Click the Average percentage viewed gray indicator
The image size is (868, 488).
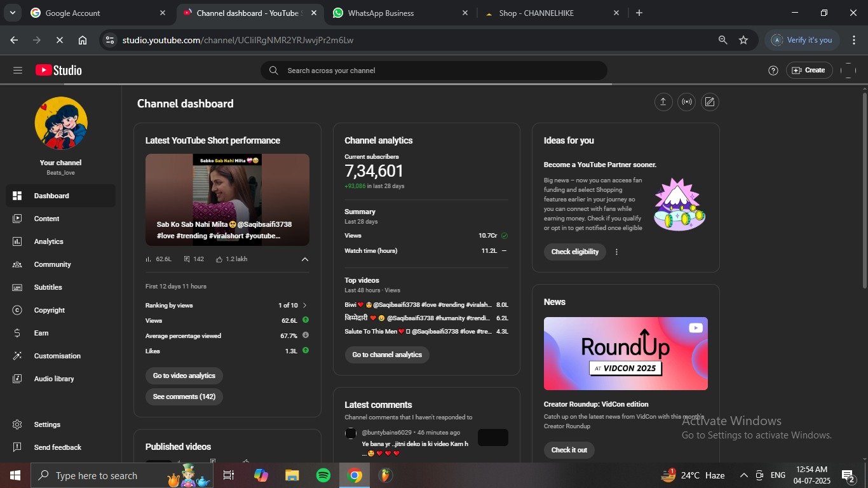306,335
